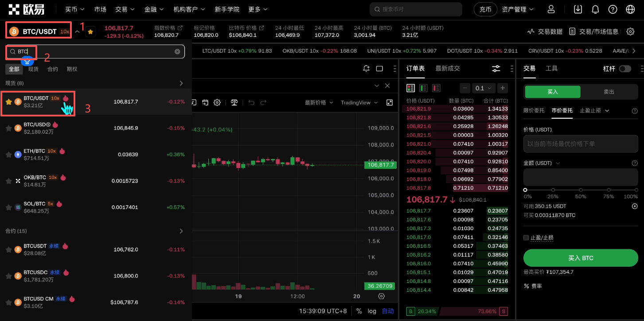Click the 充币 deposit button
This screenshot has width=644, height=321.
click(486, 9)
